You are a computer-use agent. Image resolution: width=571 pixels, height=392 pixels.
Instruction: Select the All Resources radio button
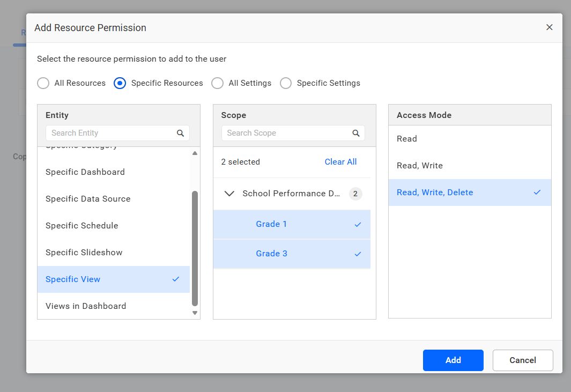pyautogui.click(x=43, y=83)
